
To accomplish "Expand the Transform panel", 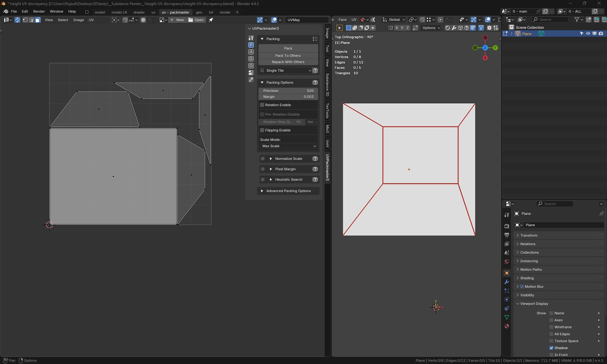I will click(x=529, y=235).
